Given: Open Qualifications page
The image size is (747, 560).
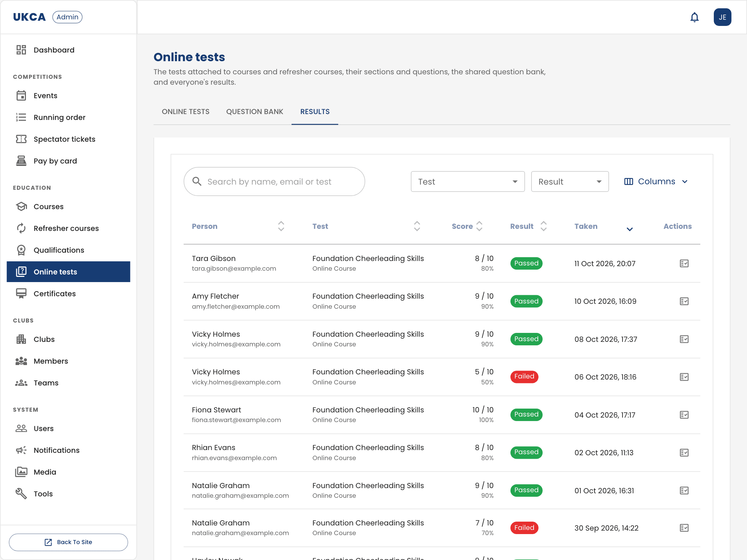Looking at the screenshot, I should point(68,250).
